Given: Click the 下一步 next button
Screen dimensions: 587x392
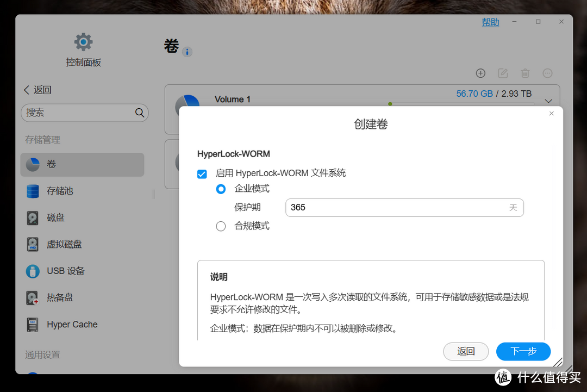Looking at the screenshot, I should point(523,351).
